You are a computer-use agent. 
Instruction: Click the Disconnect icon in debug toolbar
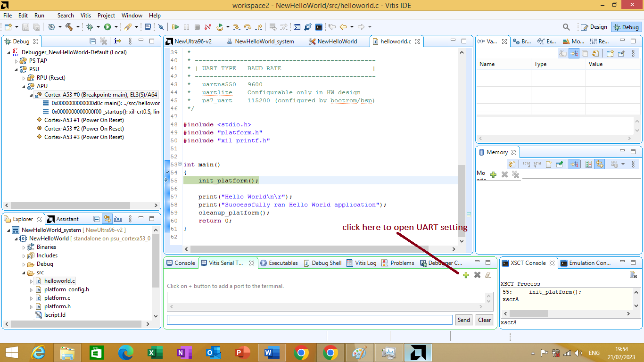coord(208,27)
